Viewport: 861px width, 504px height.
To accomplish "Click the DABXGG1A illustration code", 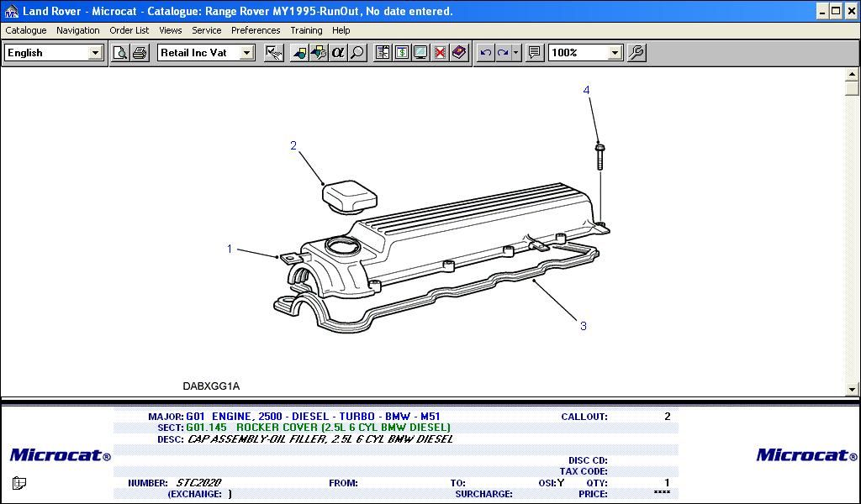I will tap(211, 386).
